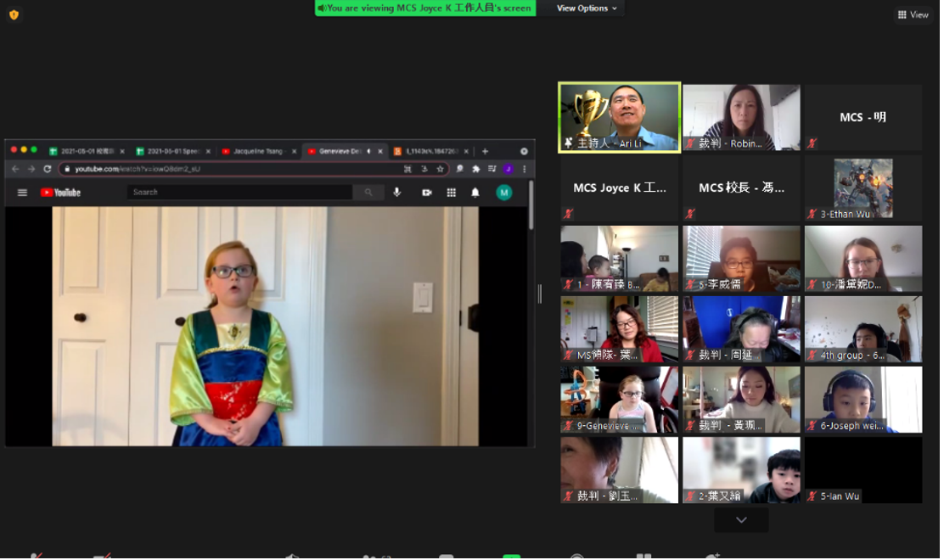Click the YouTube logo
The width and height of the screenshot is (944, 560).
(60, 193)
